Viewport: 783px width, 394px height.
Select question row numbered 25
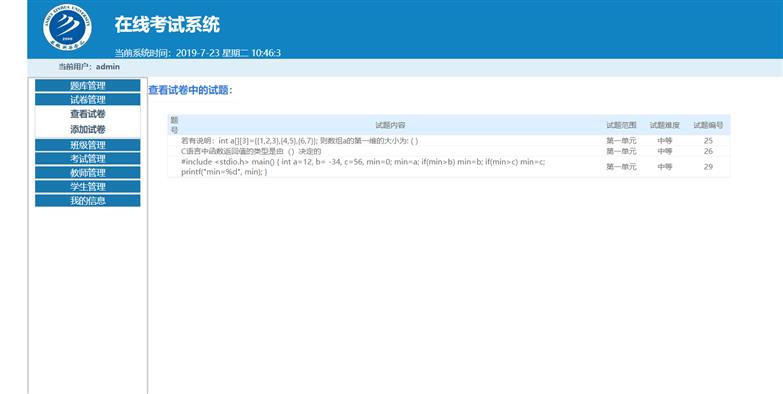click(448, 141)
